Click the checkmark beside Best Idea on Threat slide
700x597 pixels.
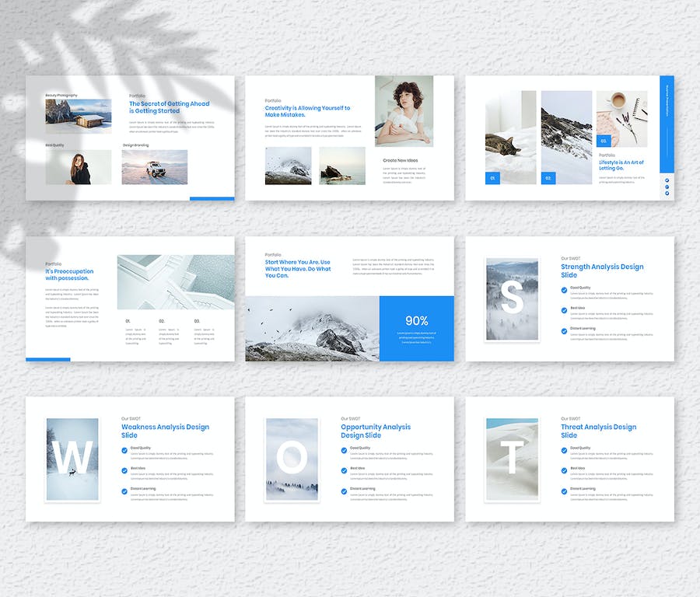564,470
